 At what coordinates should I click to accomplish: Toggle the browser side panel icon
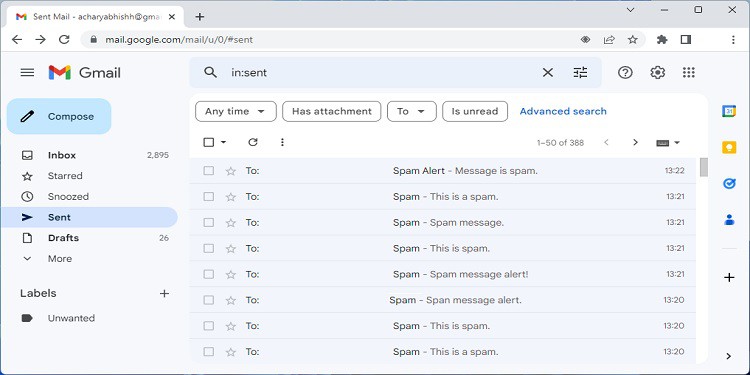pyautogui.click(x=686, y=40)
